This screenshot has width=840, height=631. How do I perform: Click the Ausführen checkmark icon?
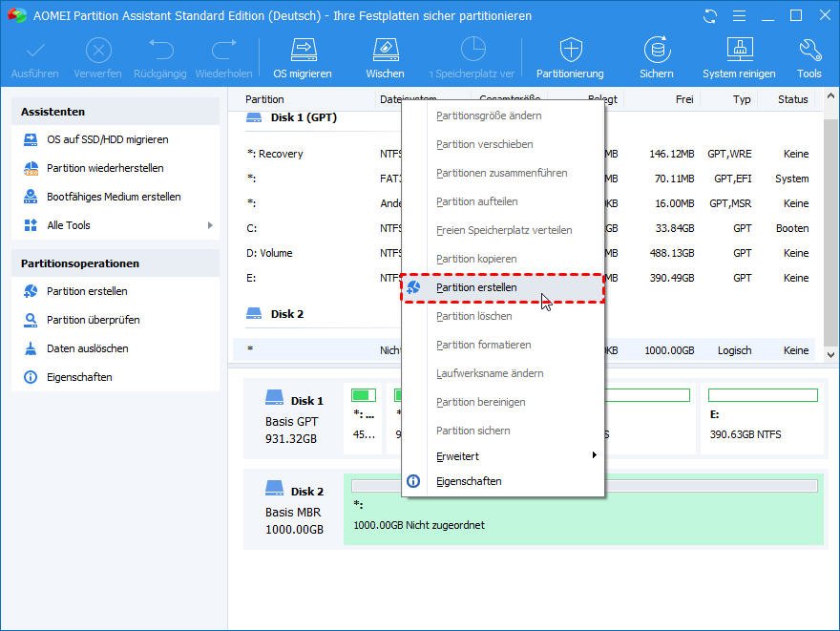click(x=35, y=51)
